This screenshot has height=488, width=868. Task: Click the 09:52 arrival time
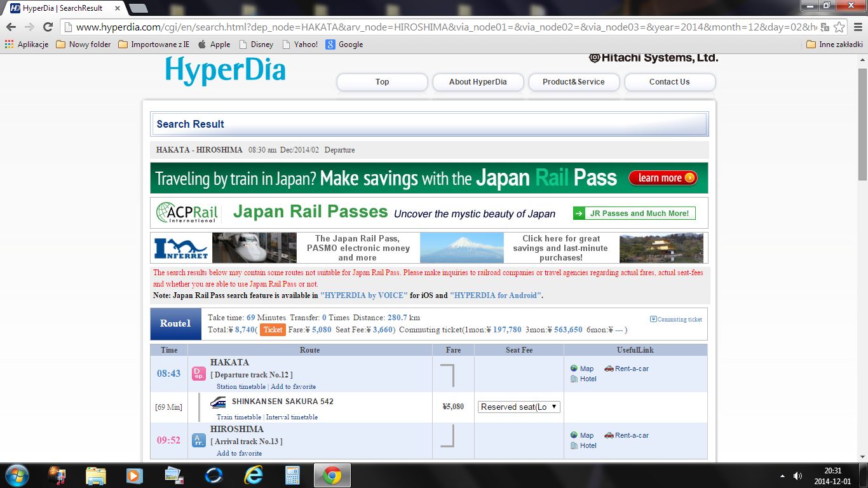169,440
